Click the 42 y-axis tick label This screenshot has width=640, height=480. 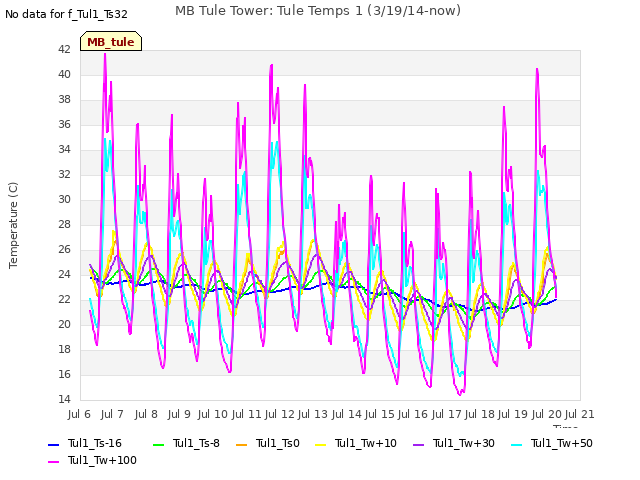[64, 49]
